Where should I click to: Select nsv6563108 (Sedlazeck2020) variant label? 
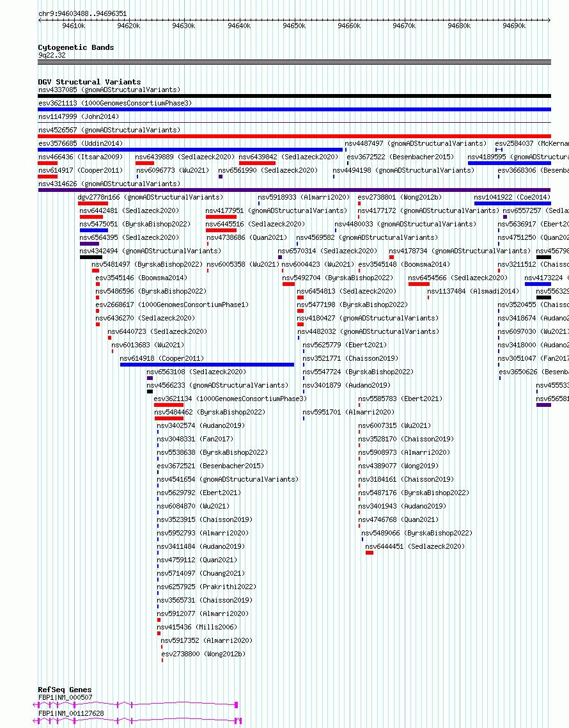point(196,372)
